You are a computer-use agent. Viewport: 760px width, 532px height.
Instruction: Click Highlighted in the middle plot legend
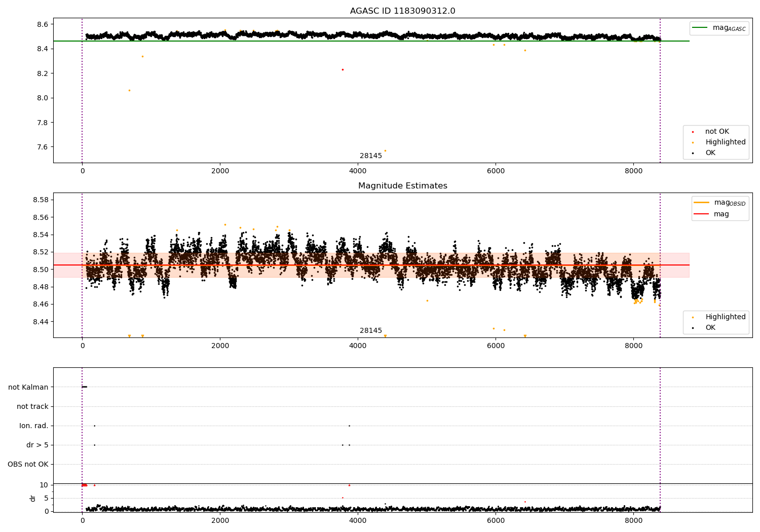pyautogui.click(x=718, y=317)
